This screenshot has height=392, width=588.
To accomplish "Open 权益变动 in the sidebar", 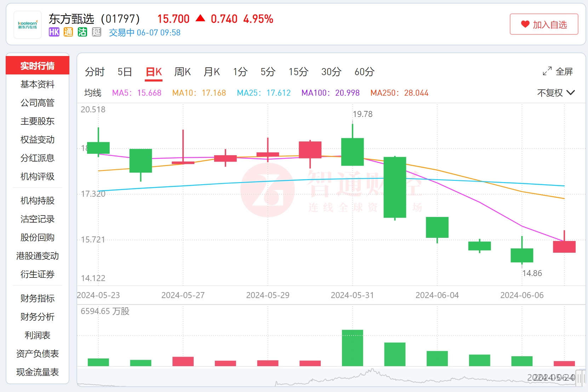I will pos(38,140).
